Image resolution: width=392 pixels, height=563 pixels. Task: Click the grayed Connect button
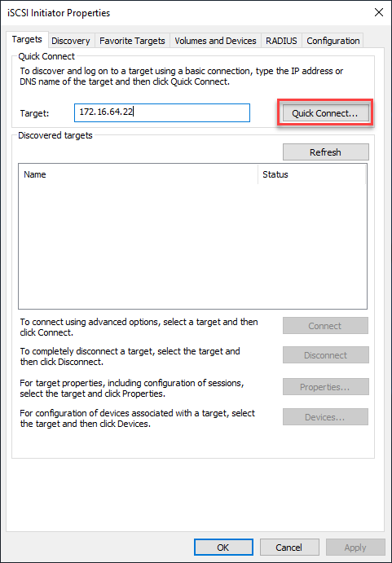325,326
